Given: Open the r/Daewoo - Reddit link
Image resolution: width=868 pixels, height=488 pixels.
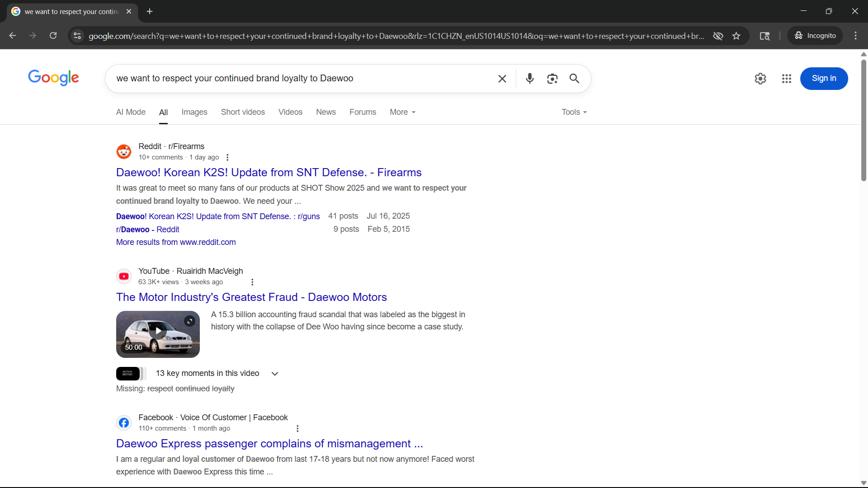Looking at the screenshot, I should tap(147, 230).
